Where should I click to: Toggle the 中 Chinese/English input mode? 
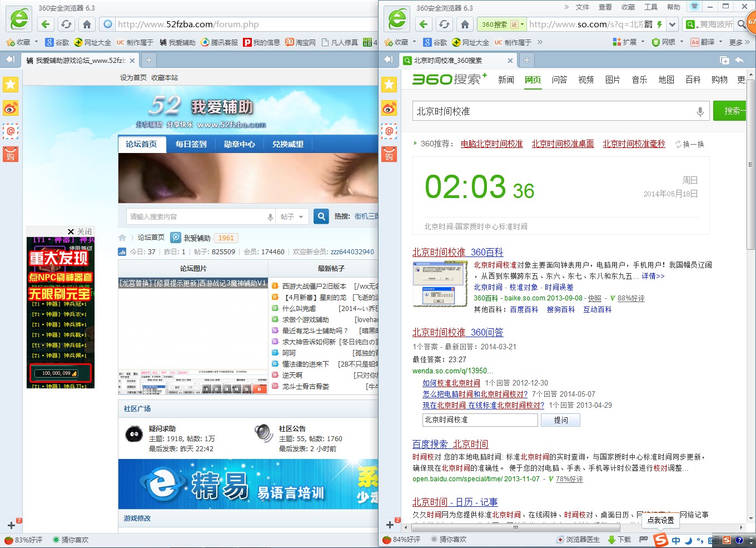pyautogui.click(x=676, y=540)
